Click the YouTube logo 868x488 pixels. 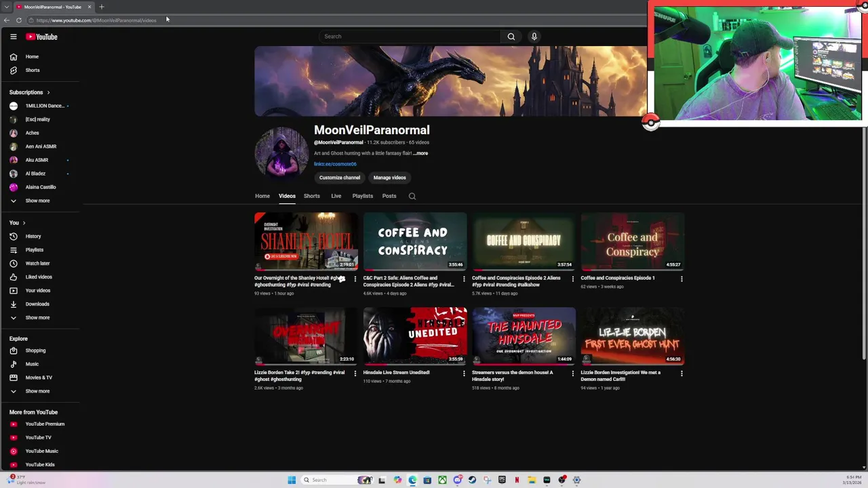[41, 37]
